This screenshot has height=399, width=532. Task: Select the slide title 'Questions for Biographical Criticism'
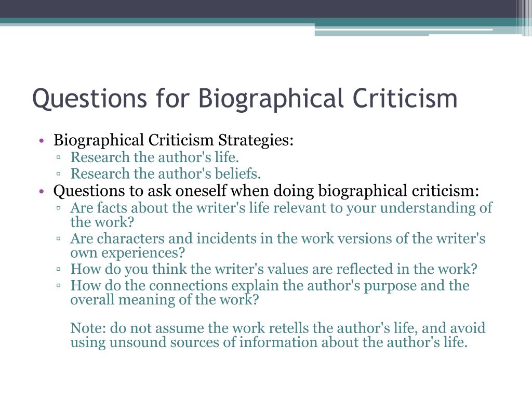click(x=245, y=98)
